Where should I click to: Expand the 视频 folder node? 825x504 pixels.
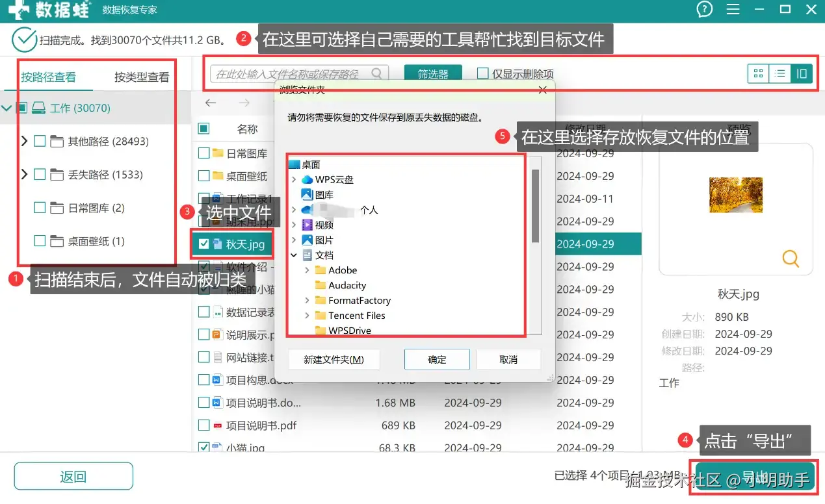294,225
